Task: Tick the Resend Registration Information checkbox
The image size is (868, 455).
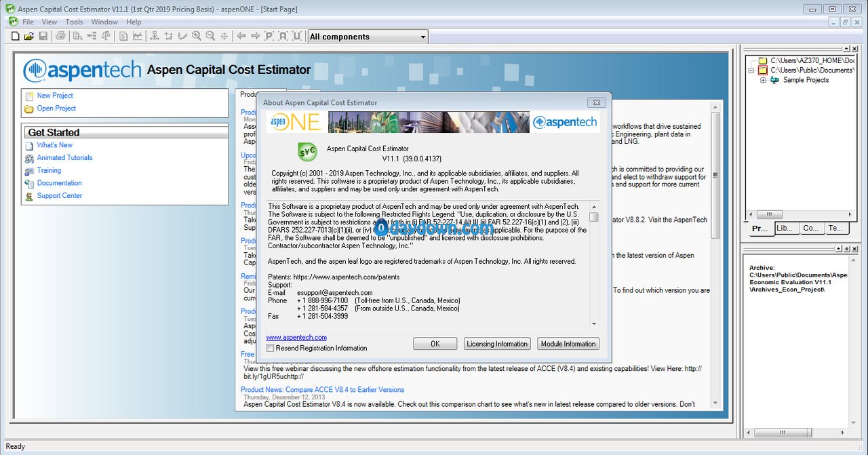Action: (x=270, y=348)
